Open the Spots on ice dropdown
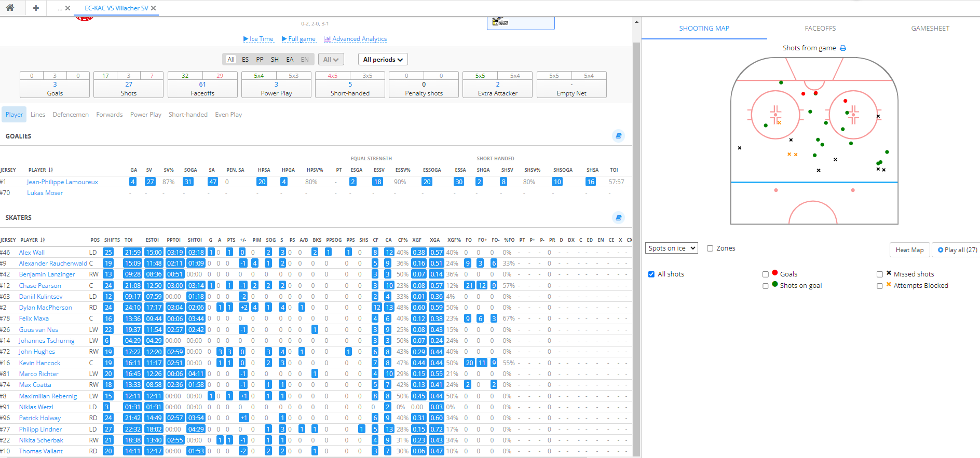 click(671, 248)
